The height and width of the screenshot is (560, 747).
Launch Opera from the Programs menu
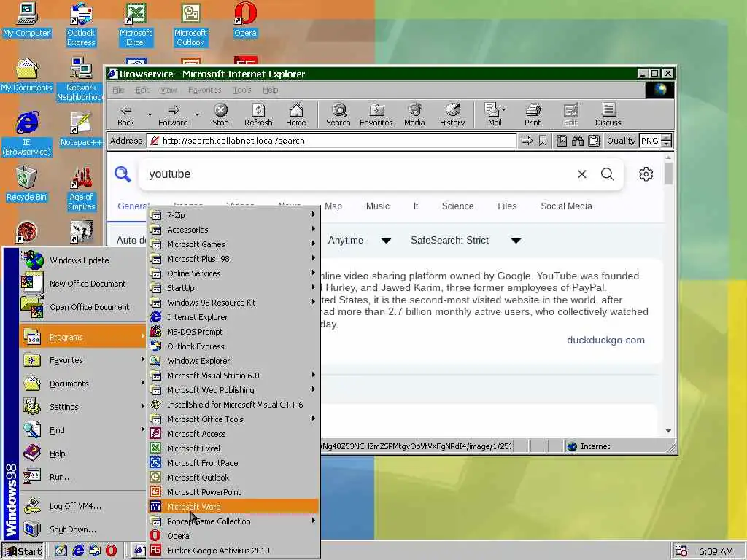(x=233, y=536)
